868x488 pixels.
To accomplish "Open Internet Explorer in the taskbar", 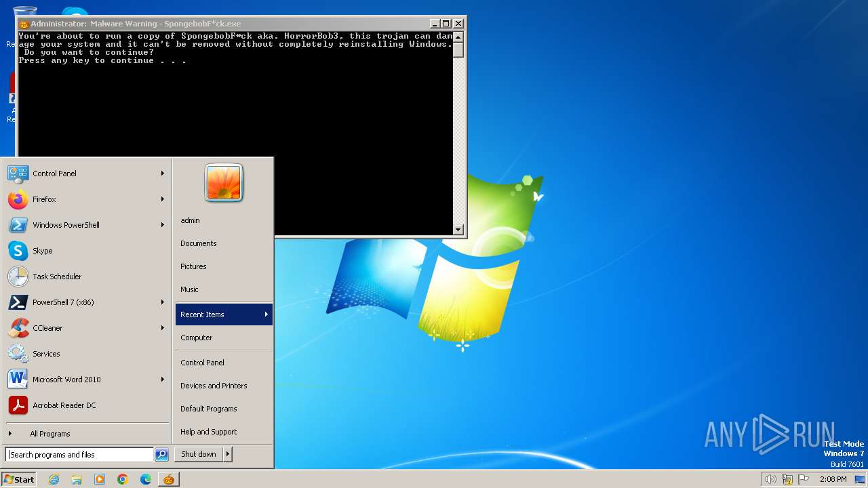I will (x=54, y=479).
